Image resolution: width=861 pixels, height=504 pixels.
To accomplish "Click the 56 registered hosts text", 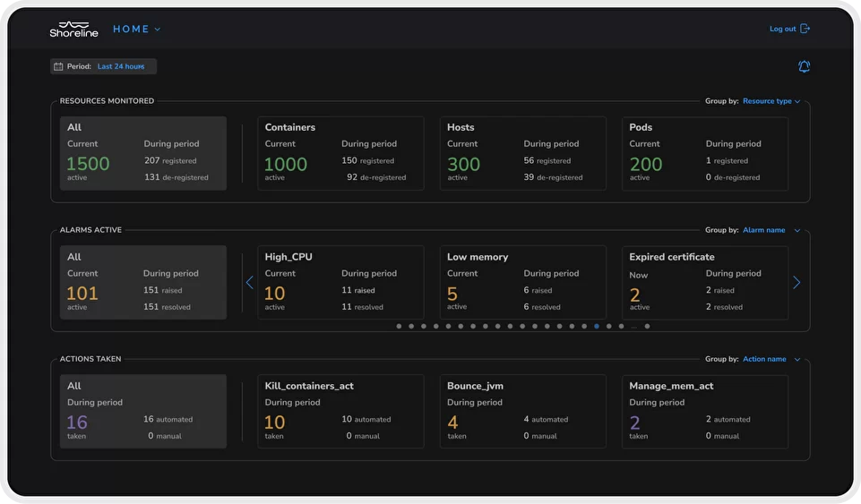I will 547,160.
